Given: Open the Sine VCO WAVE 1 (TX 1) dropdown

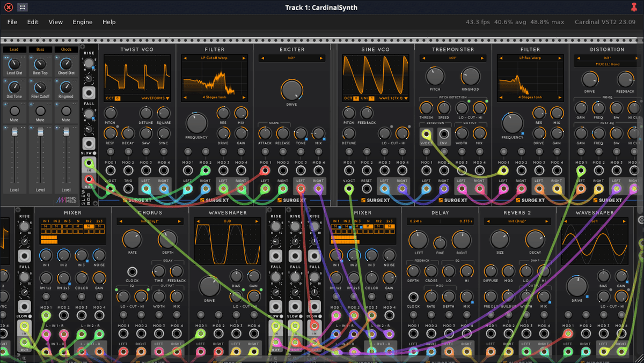Looking at the screenshot, I should tap(392, 99).
